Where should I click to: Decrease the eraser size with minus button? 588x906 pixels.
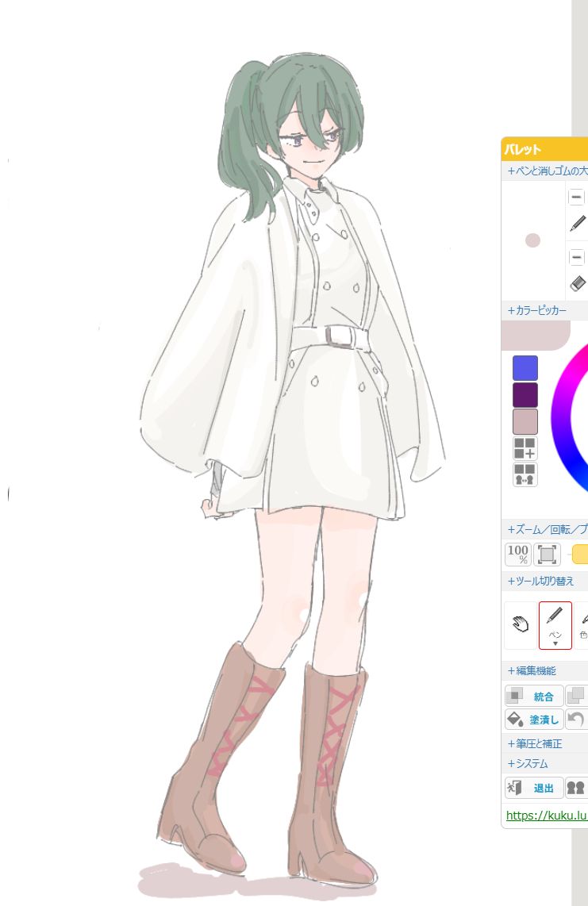(577, 258)
